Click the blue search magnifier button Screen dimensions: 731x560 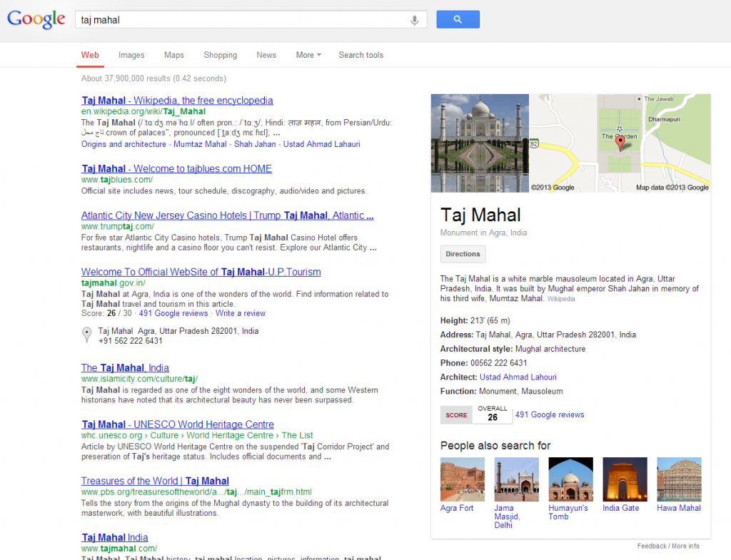458,19
